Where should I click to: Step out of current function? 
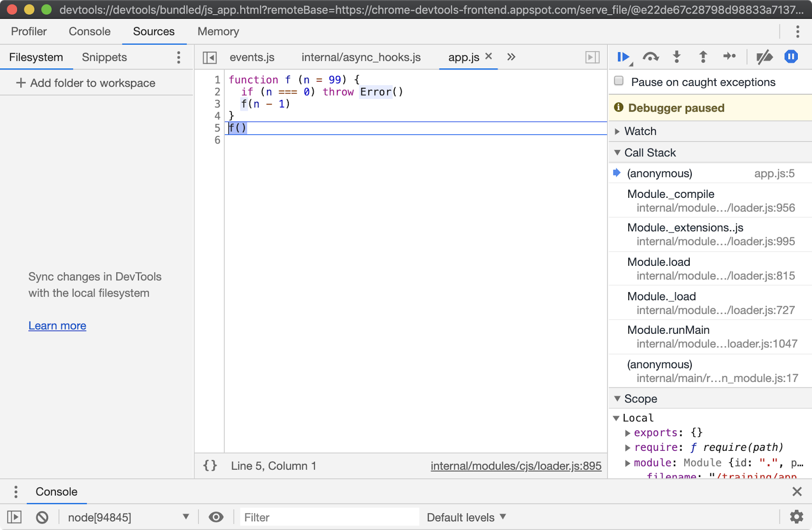[703, 57]
